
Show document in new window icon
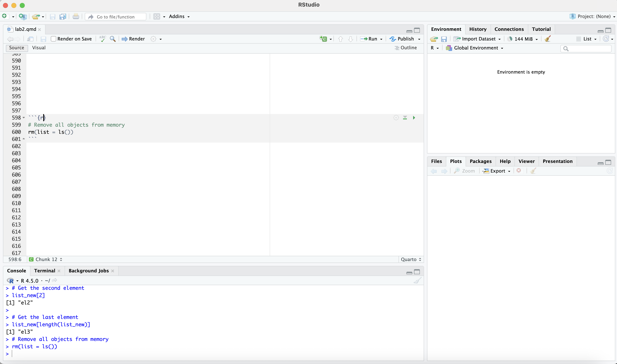pos(30,39)
